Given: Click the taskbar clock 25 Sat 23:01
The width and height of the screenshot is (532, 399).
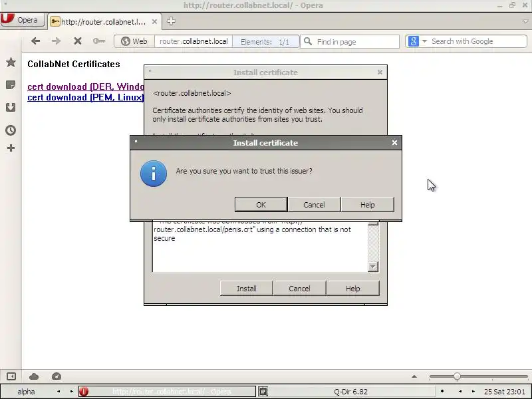Looking at the screenshot, I should [x=505, y=392].
